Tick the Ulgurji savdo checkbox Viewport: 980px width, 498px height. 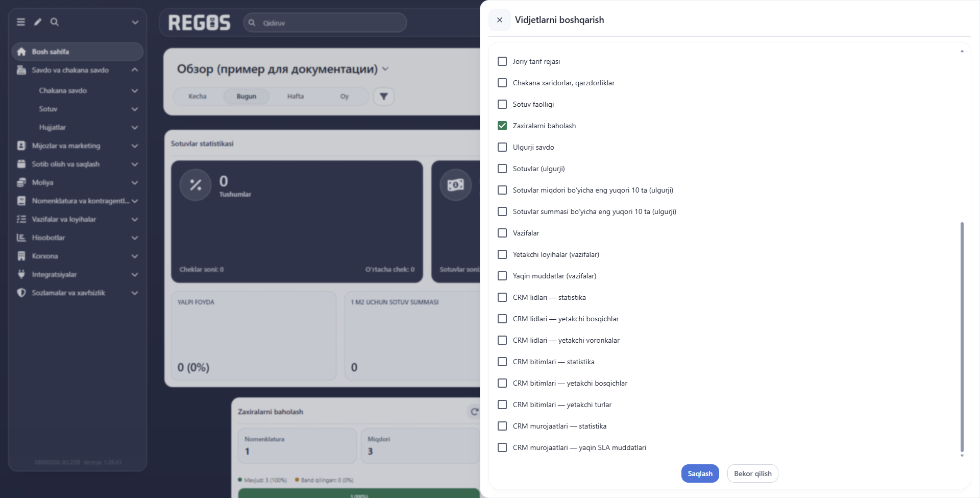(x=502, y=147)
